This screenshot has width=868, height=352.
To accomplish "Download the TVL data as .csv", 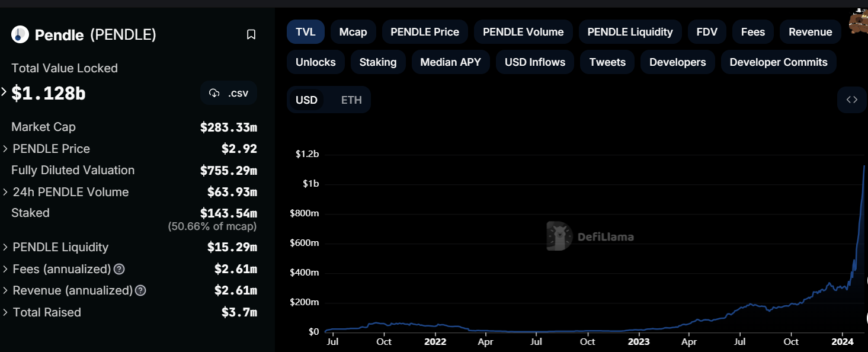I will pyautogui.click(x=229, y=93).
